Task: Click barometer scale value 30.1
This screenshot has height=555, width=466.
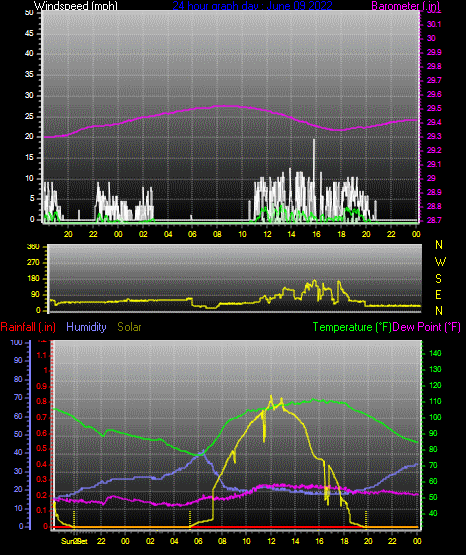Action: pyautogui.click(x=434, y=24)
